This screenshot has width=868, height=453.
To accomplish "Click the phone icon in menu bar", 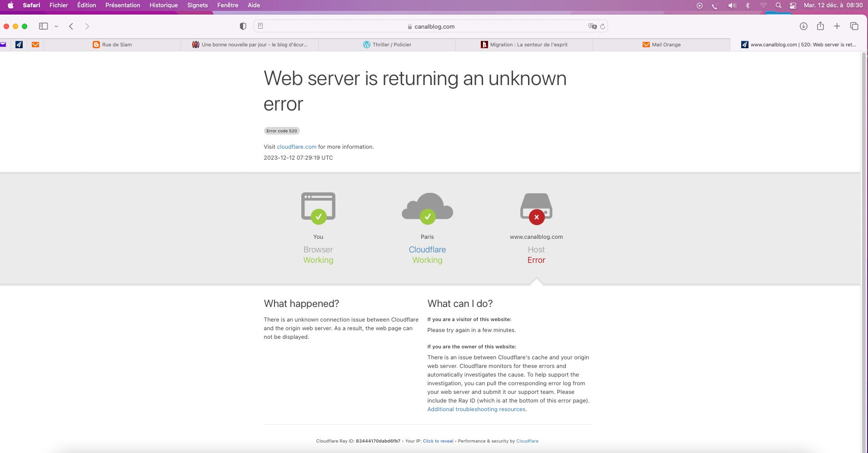I will coord(715,5).
